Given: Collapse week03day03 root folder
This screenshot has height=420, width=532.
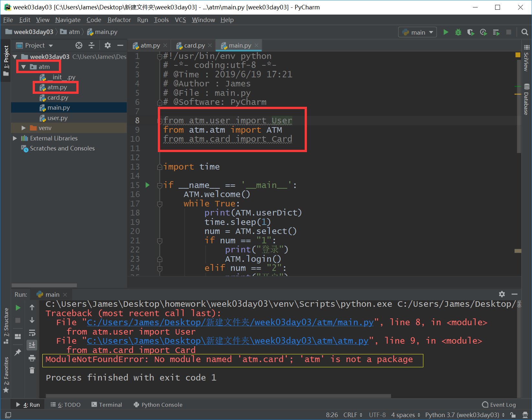Looking at the screenshot, I should pos(15,57).
